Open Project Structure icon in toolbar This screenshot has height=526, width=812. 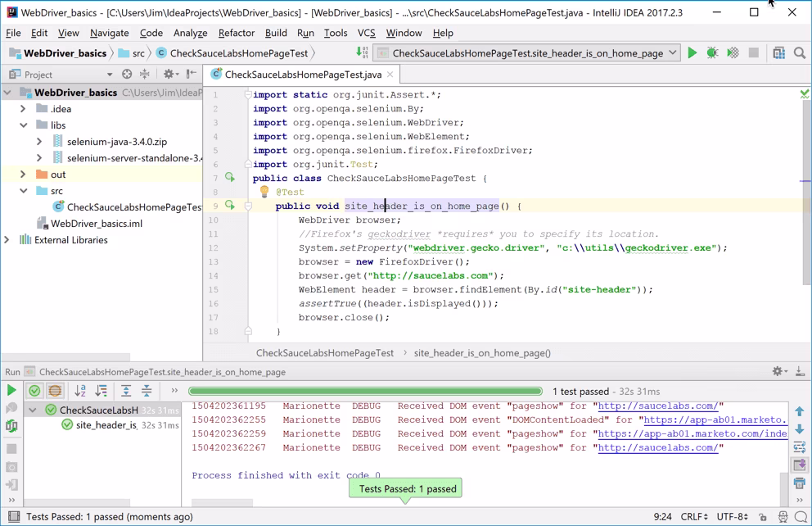pos(779,53)
